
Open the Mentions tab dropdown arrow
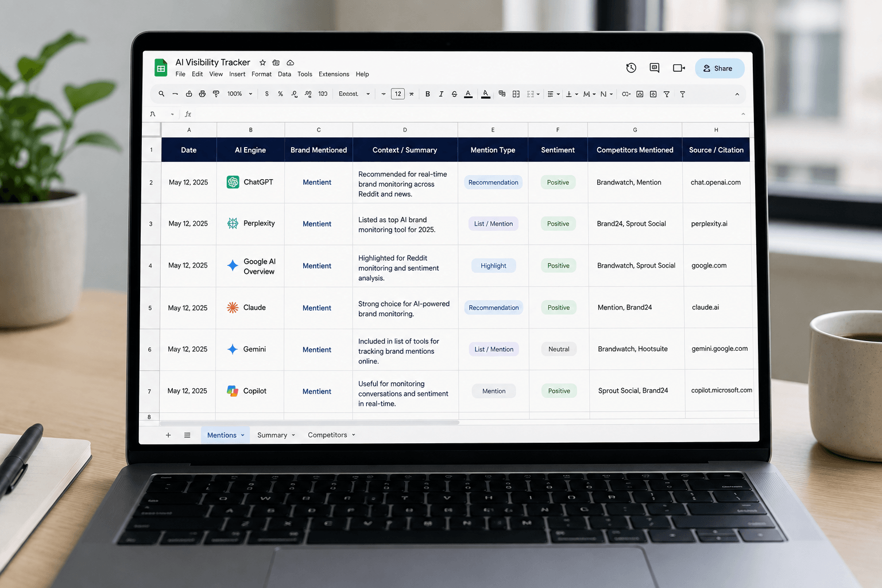pyautogui.click(x=242, y=435)
